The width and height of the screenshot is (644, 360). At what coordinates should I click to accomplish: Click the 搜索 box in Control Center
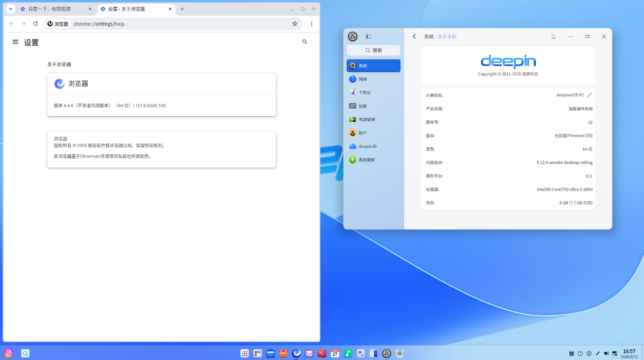click(374, 50)
